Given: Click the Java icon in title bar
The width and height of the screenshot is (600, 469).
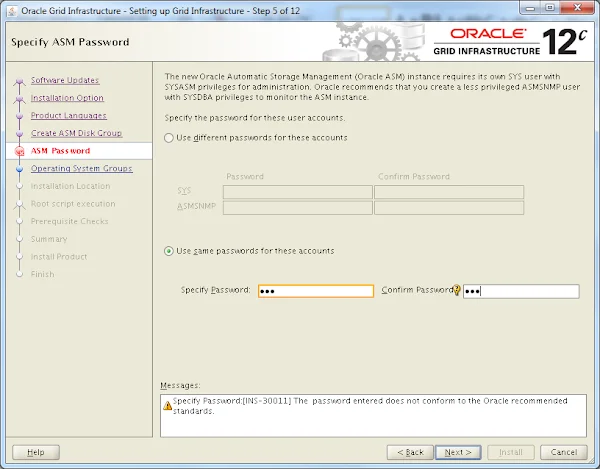Looking at the screenshot, I should point(12,11).
